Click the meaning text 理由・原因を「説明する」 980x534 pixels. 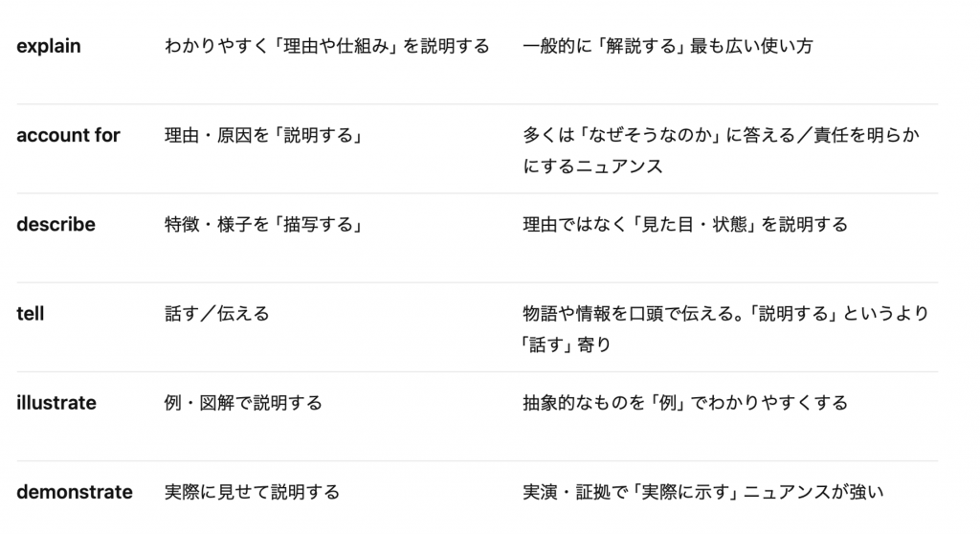point(265,135)
